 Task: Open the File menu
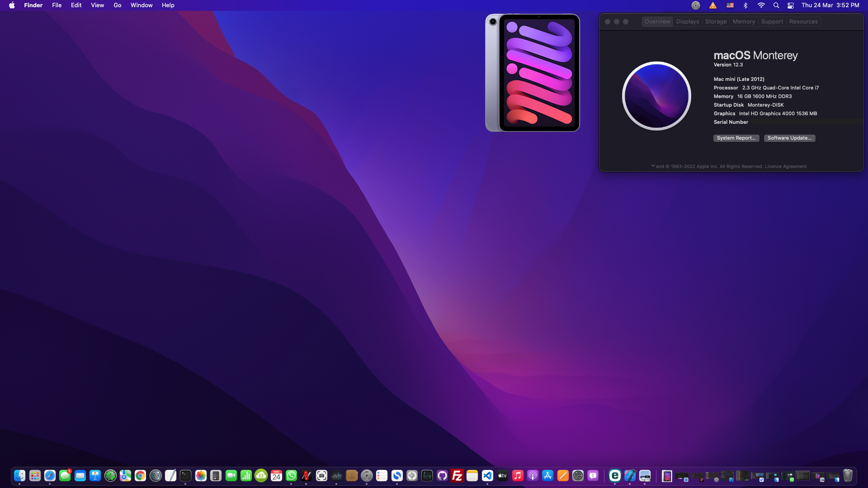click(57, 5)
